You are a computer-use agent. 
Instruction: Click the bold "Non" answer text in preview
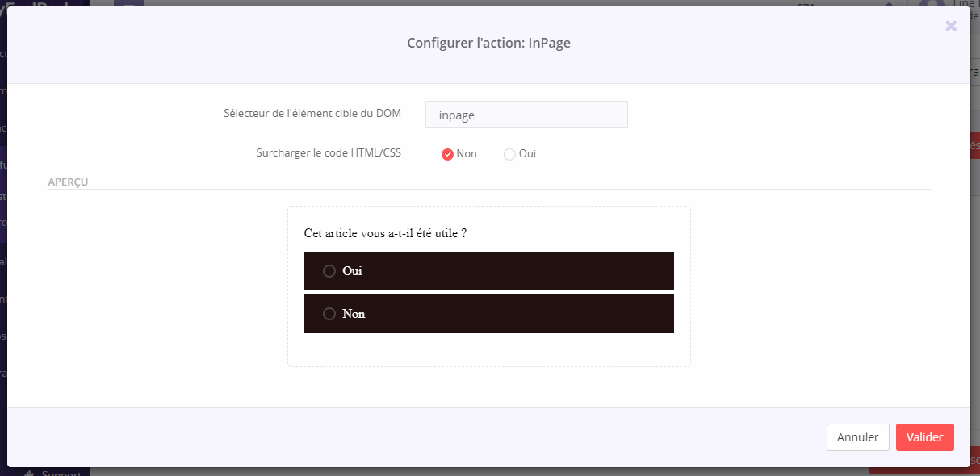[354, 314]
